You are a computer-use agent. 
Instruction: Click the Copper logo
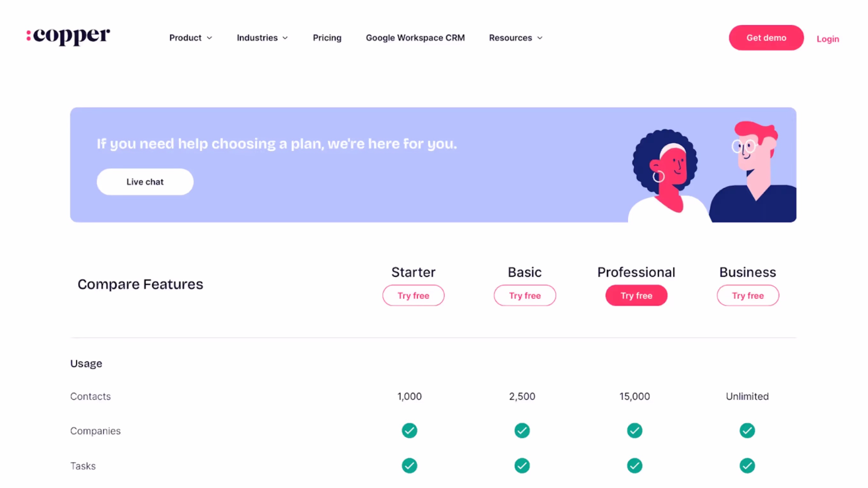tap(68, 36)
